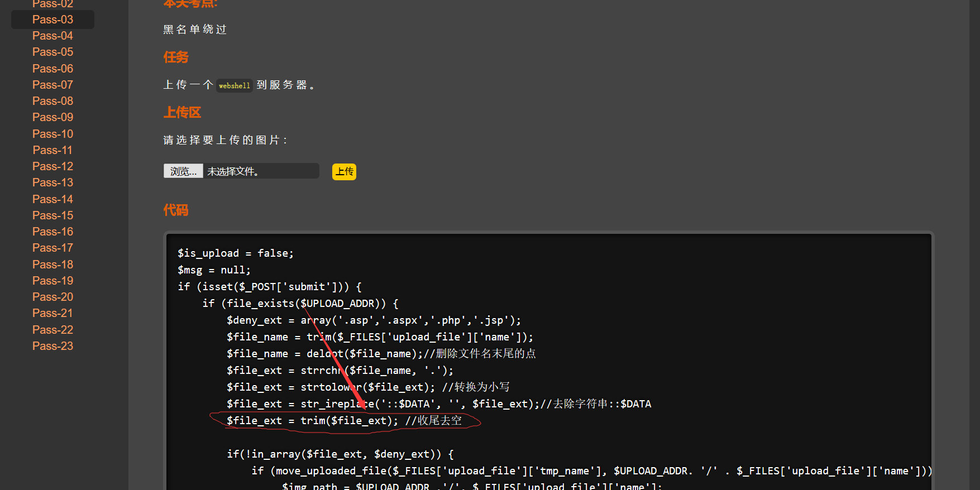This screenshot has height=490, width=980.
Task: Open the Pass-19 level
Action: point(52,281)
